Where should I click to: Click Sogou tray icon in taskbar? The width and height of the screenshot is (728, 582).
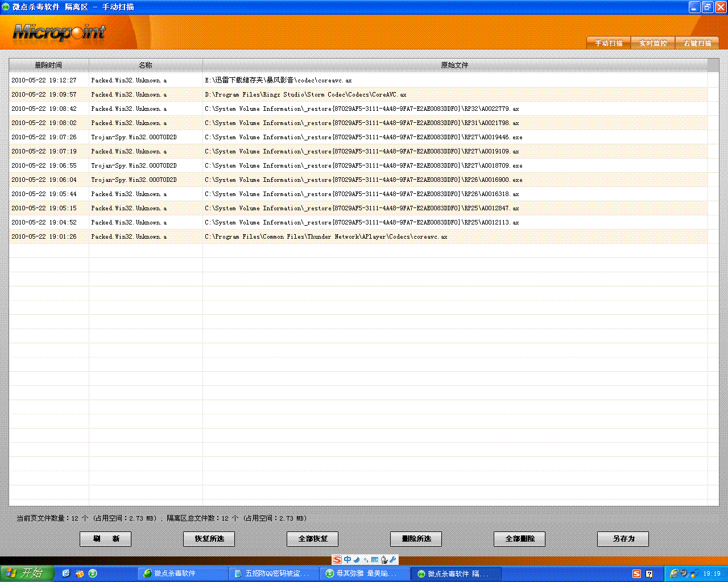click(x=636, y=573)
